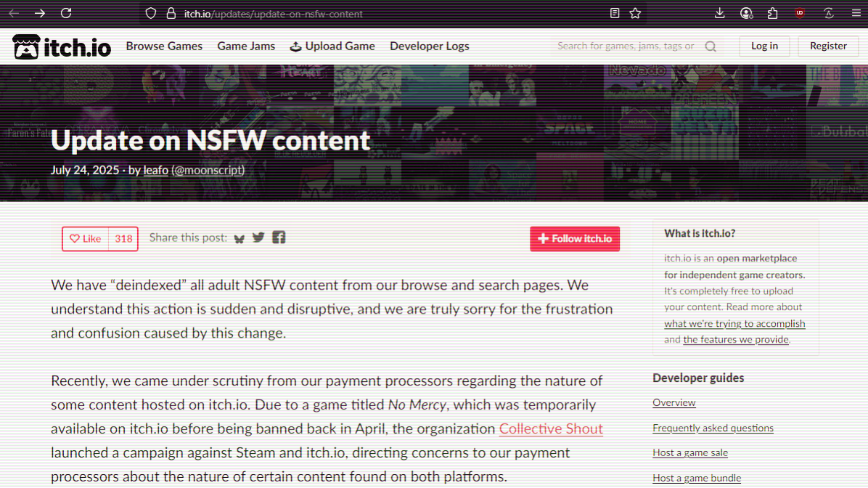Image resolution: width=868 pixels, height=488 pixels.
Task: Focus the search for games field
Action: tap(626, 46)
